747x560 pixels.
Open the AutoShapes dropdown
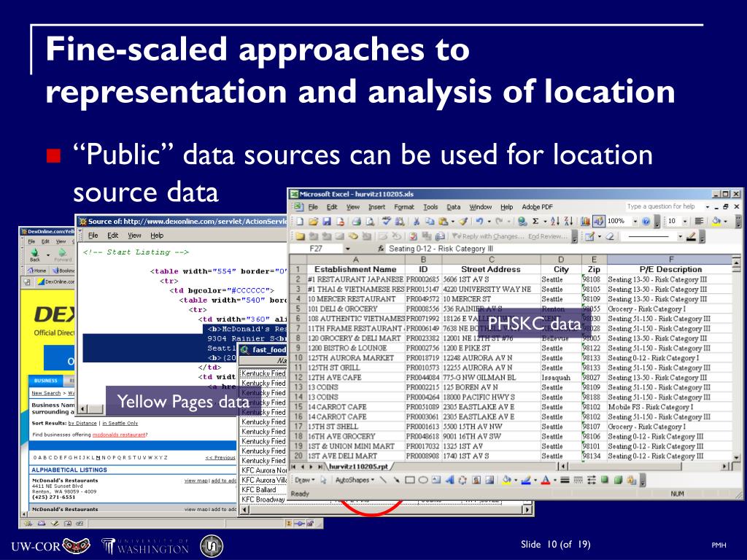coord(355,480)
